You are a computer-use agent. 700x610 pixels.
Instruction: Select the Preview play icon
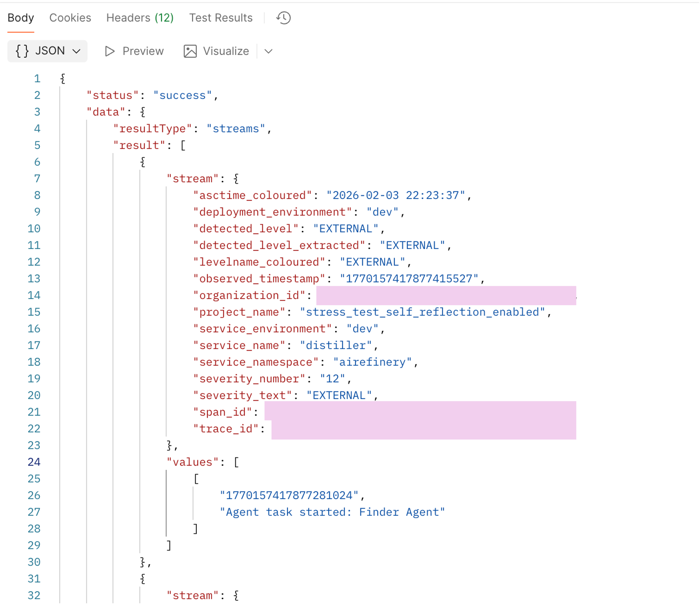click(110, 51)
